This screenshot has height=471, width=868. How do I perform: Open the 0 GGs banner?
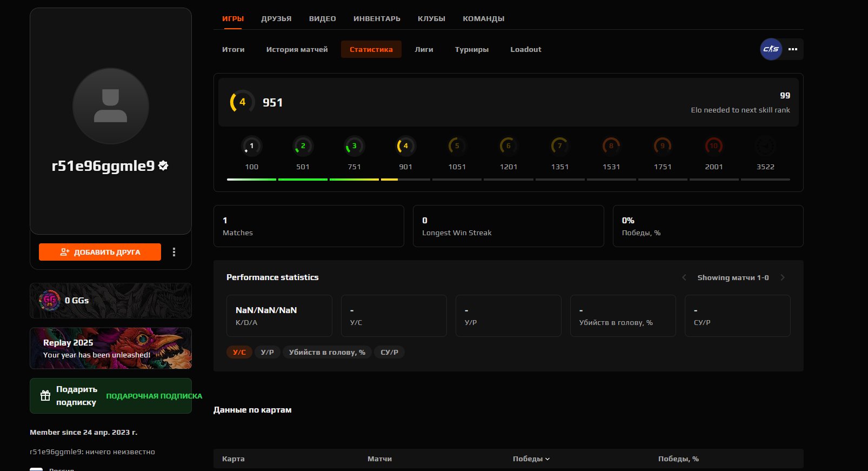point(111,301)
